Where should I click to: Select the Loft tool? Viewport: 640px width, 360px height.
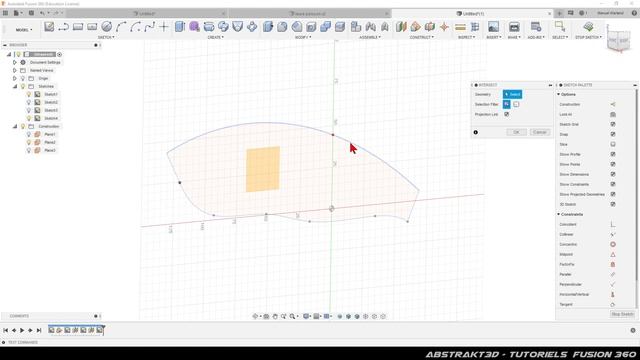238,27
